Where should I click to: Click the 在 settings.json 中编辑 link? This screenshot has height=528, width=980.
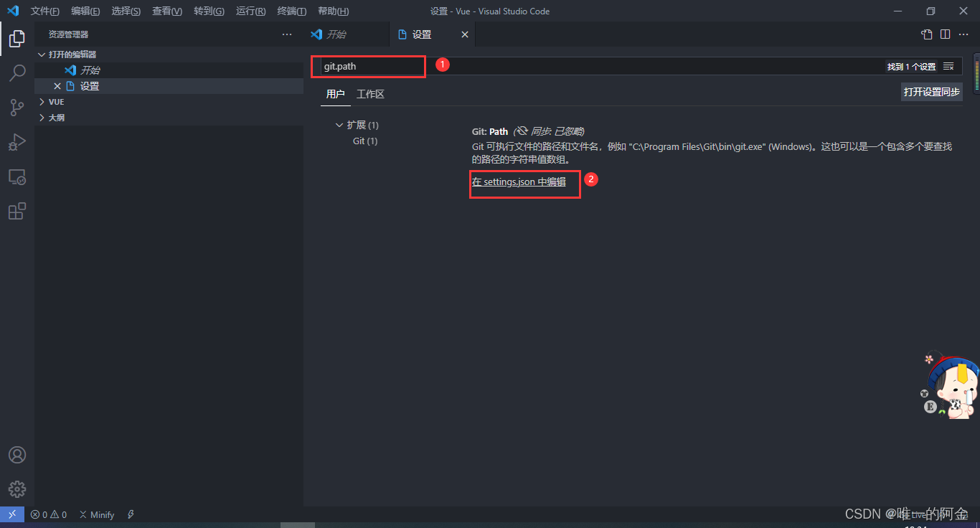(519, 181)
